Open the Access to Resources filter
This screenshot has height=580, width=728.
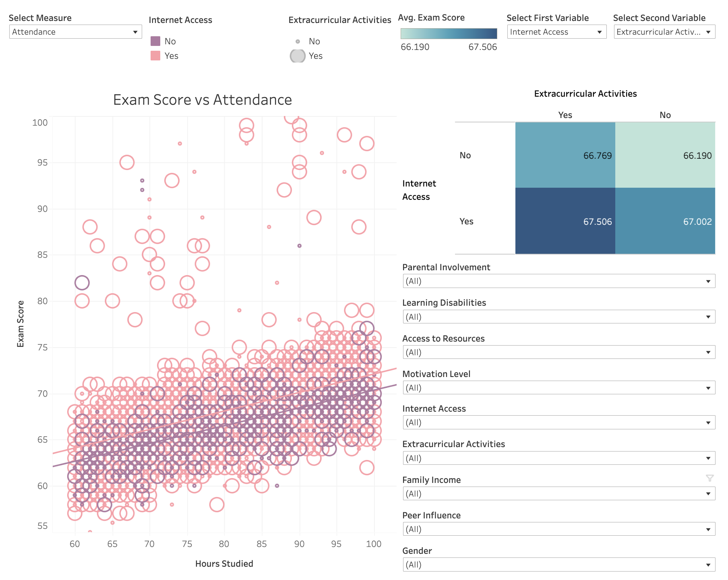[558, 352]
